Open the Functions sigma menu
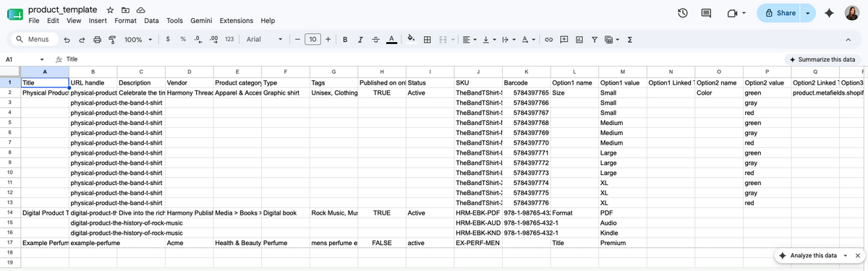The height and width of the screenshot is (271, 868). click(x=630, y=40)
